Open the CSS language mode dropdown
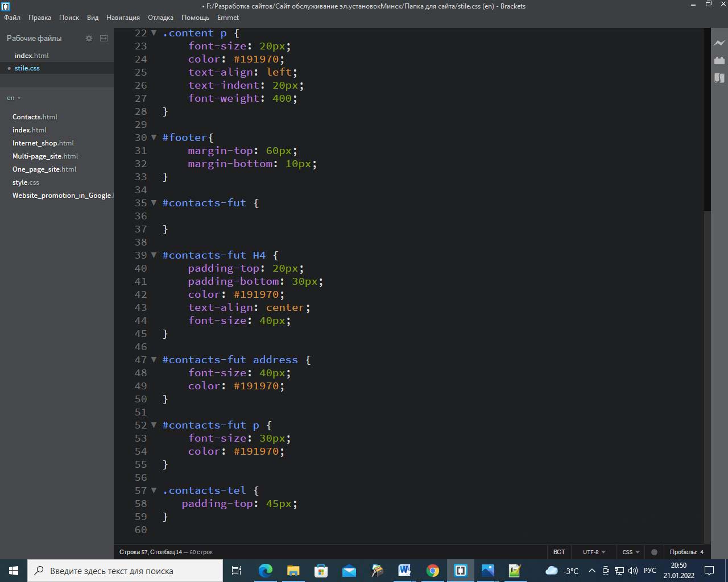The image size is (728, 582). point(631,552)
